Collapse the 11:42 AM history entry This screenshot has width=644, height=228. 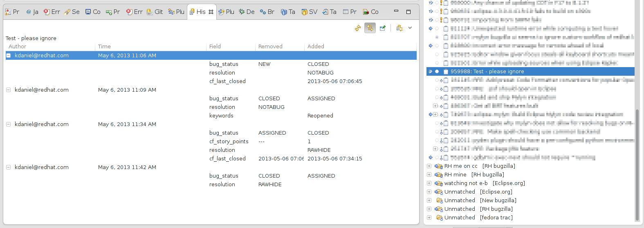(x=8, y=167)
